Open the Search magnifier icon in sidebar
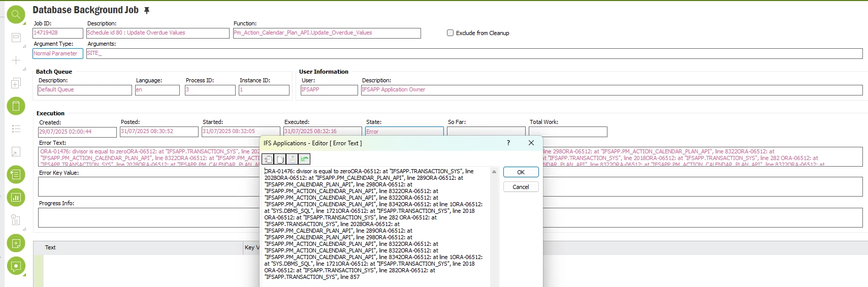Image resolution: width=868 pixels, height=287 pixels. click(x=16, y=15)
